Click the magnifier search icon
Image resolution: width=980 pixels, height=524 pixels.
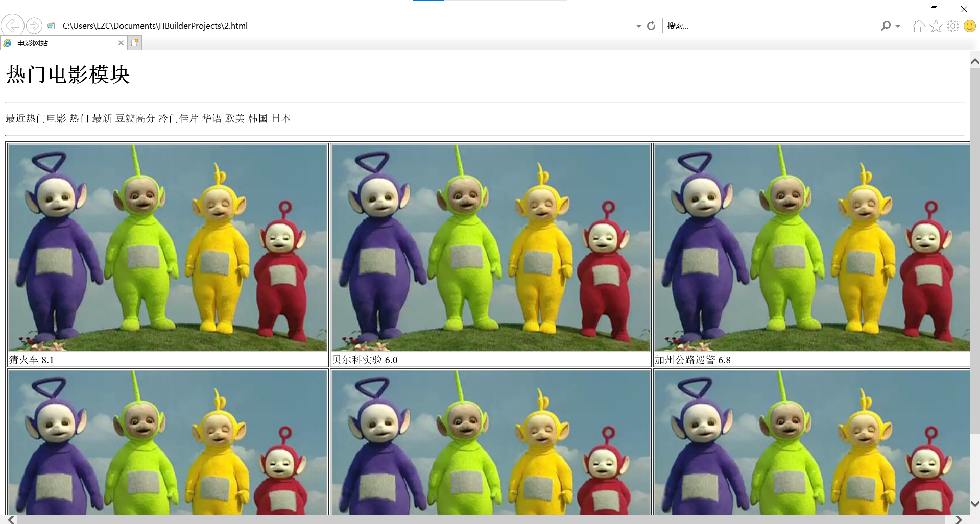pyautogui.click(x=886, y=26)
